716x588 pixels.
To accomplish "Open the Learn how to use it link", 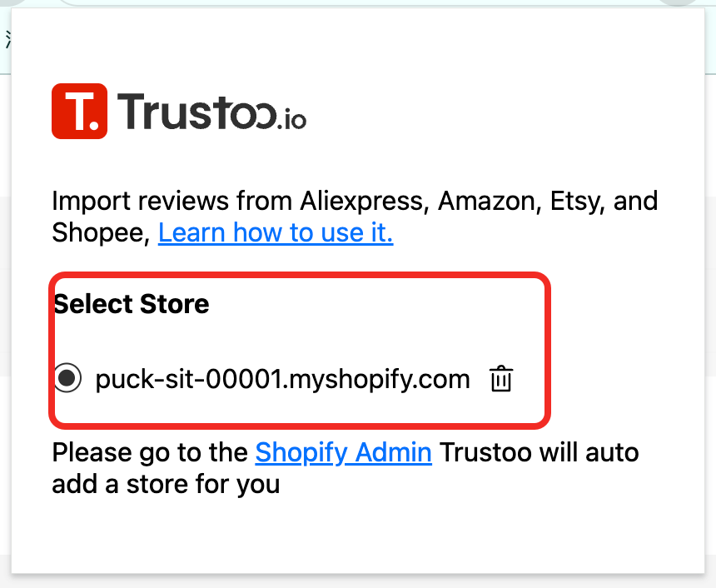I will 276,232.
